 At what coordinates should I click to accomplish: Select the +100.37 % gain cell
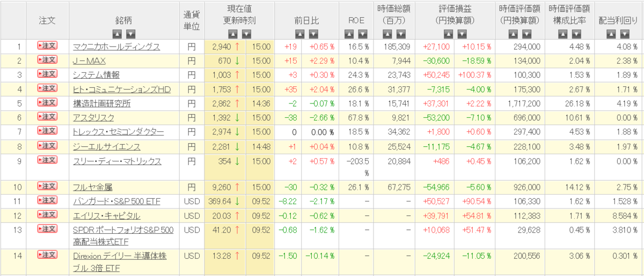tap(474, 75)
